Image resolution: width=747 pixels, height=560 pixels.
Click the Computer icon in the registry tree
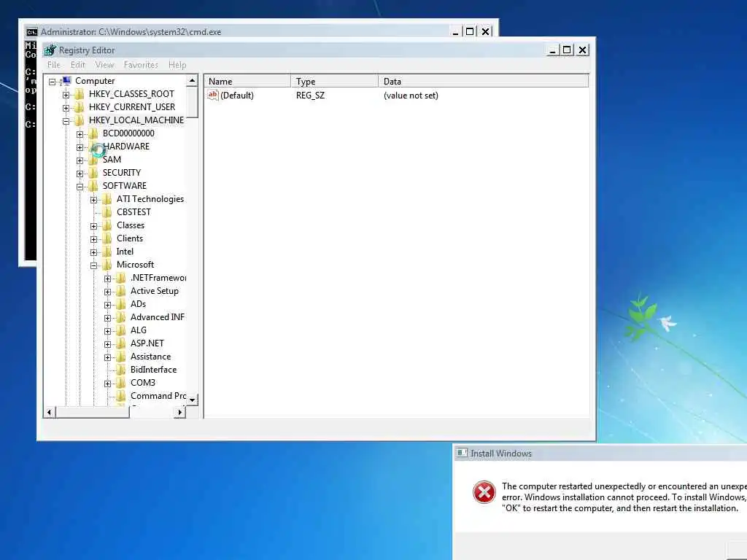click(x=66, y=80)
